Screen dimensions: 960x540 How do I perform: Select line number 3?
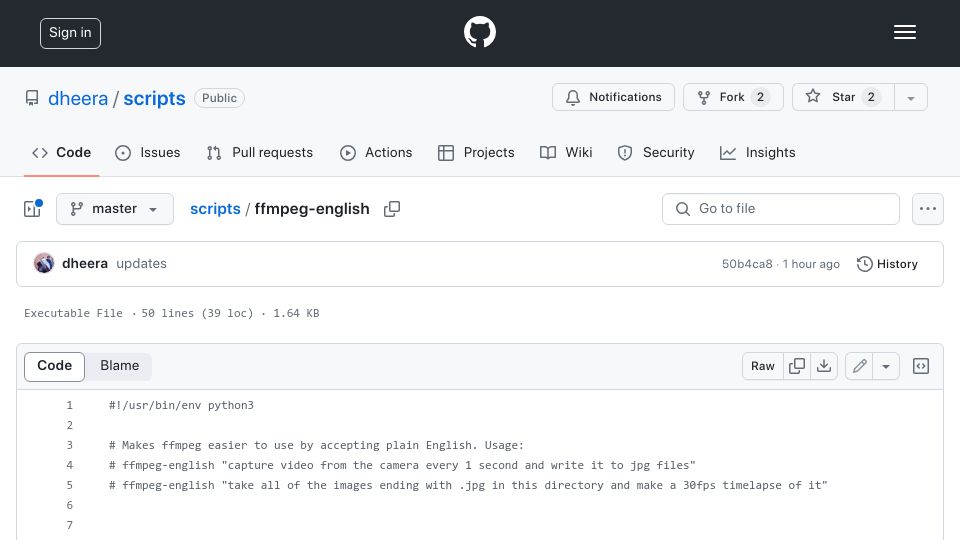coord(69,445)
